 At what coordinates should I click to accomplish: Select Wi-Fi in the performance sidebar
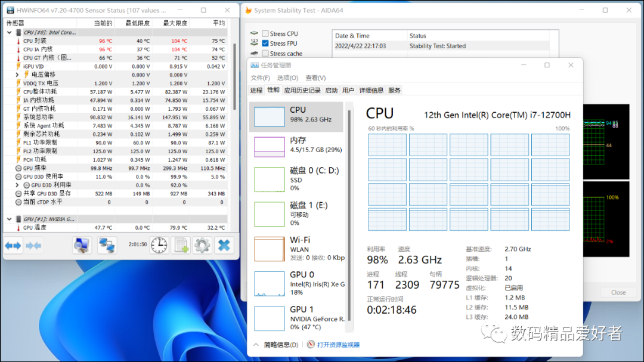[296, 249]
